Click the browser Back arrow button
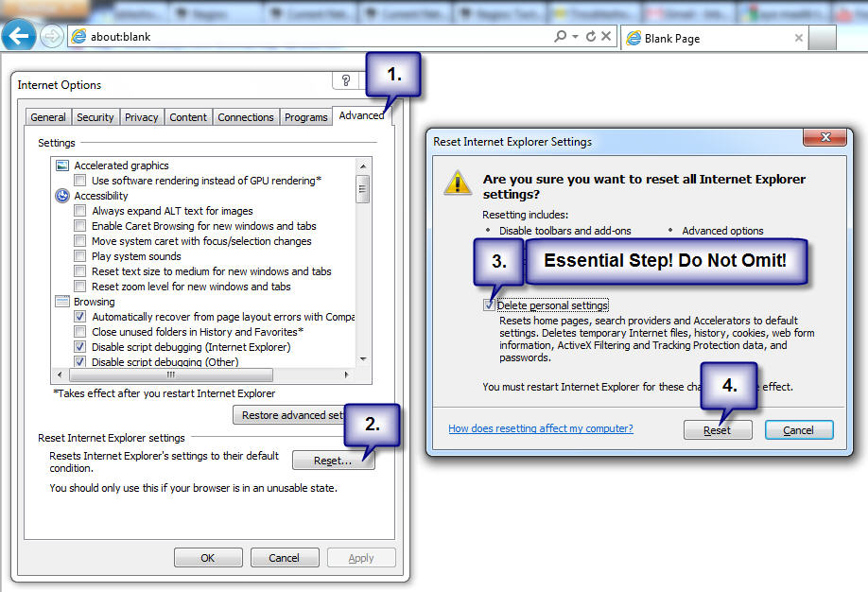 (19, 36)
